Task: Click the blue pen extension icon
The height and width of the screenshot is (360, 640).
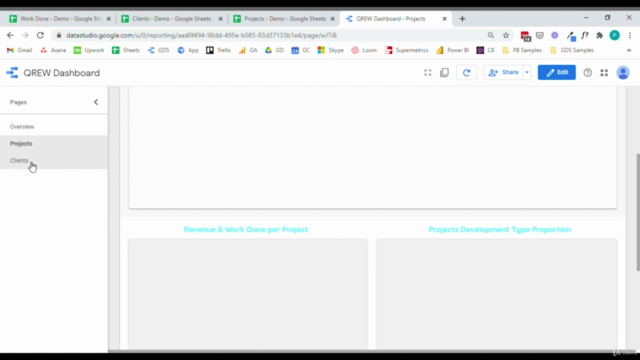Action: click(571, 36)
